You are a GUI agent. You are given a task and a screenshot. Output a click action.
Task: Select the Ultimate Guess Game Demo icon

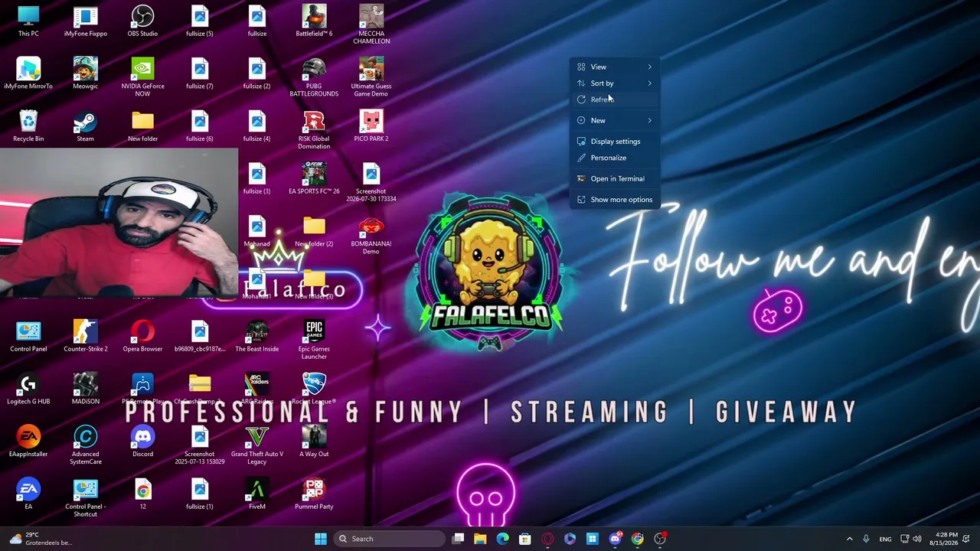(371, 77)
